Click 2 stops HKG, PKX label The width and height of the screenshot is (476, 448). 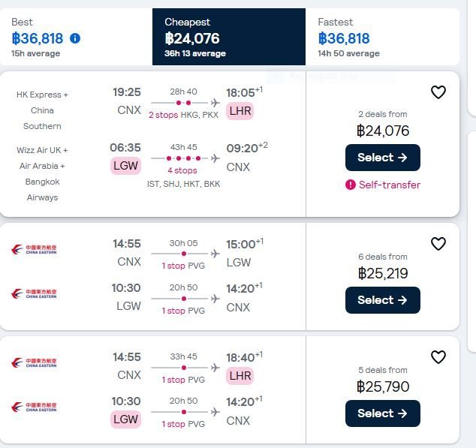click(x=183, y=115)
